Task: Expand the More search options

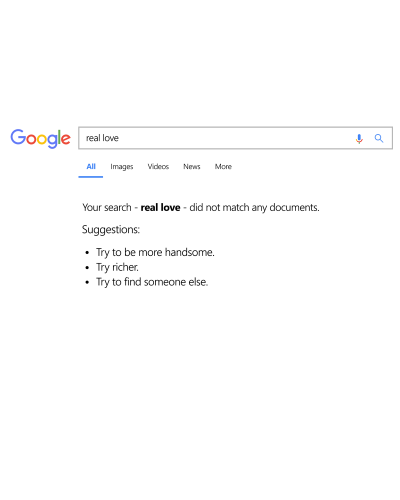Action: pyautogui.click(x=223, y=166)
